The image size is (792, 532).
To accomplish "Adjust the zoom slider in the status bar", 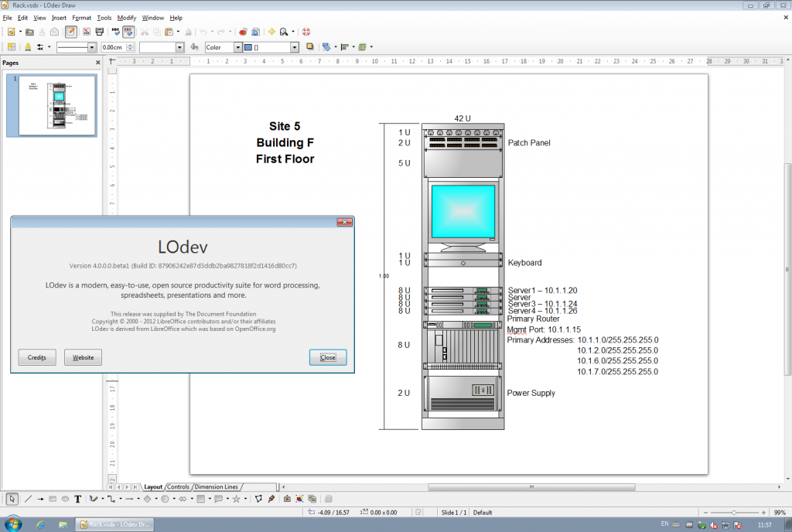I will 735,512.
